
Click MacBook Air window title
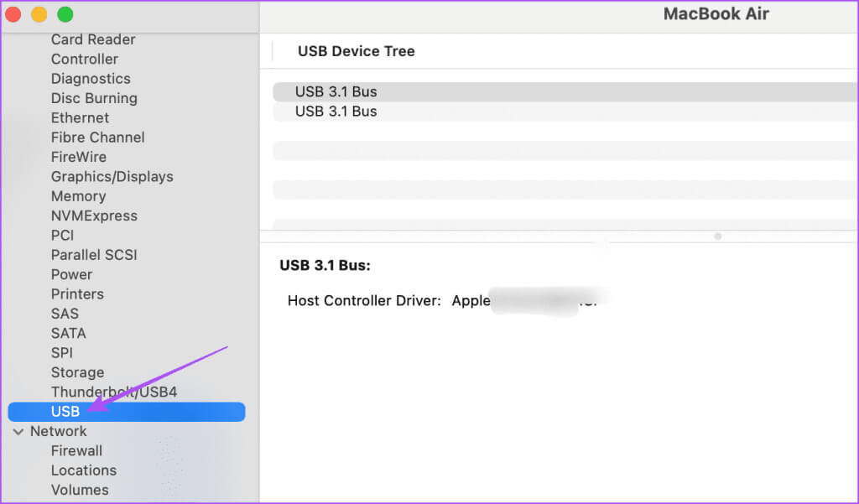[716, 13]
